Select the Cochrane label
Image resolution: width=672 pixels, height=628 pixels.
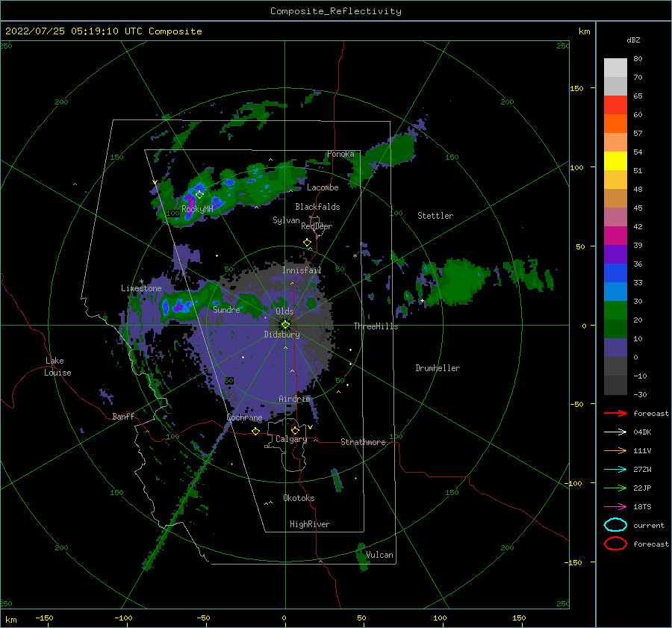(244, 417)
